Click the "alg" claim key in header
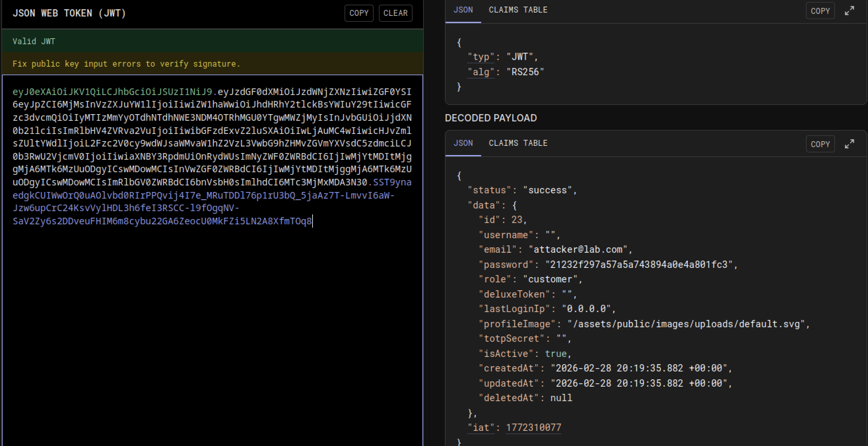 (x=481, y=72)
